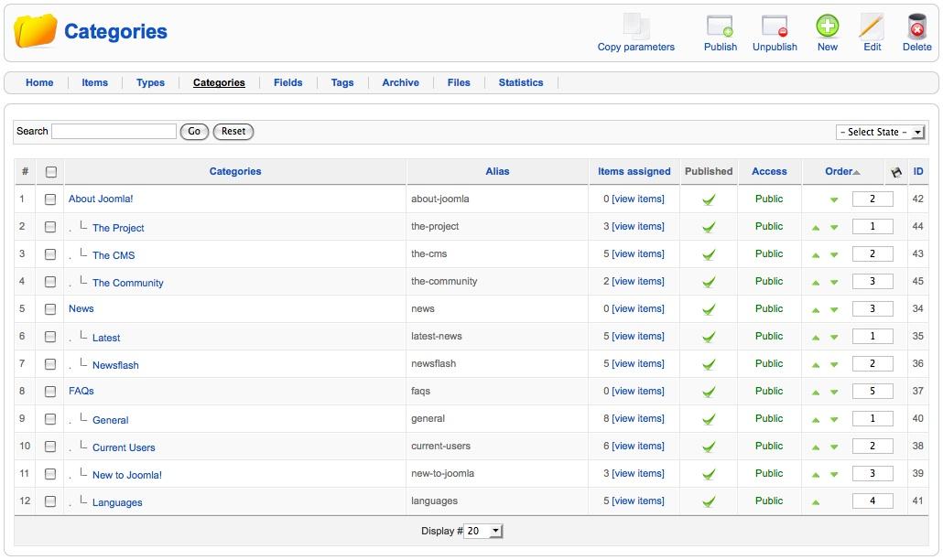Check the FAQs row checkbox
Viewport: 943px width, 560px height.
[50, 391]
